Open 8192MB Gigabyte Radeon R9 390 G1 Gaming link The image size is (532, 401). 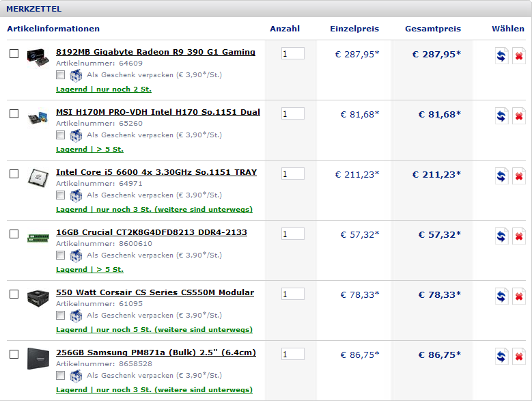coord(156,52)
